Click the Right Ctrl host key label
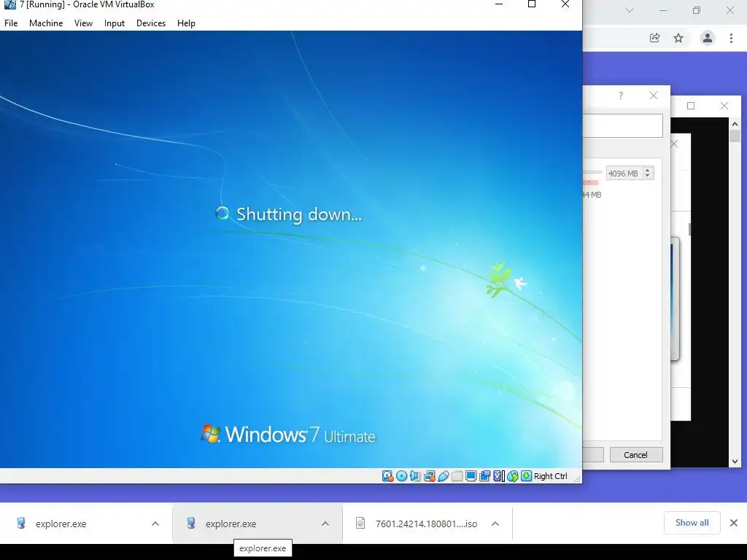747x560 pixels. point(550,476)
